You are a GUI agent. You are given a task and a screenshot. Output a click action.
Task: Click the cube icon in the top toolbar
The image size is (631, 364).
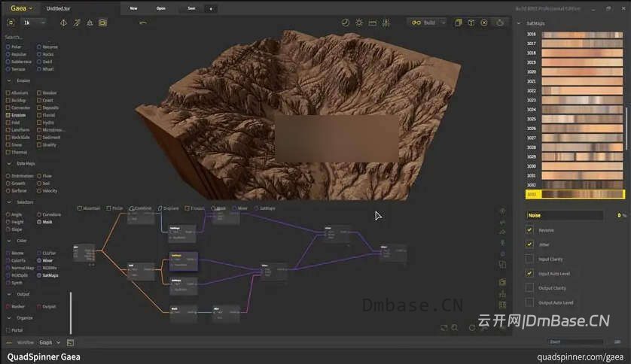click(x=471, y=23)
